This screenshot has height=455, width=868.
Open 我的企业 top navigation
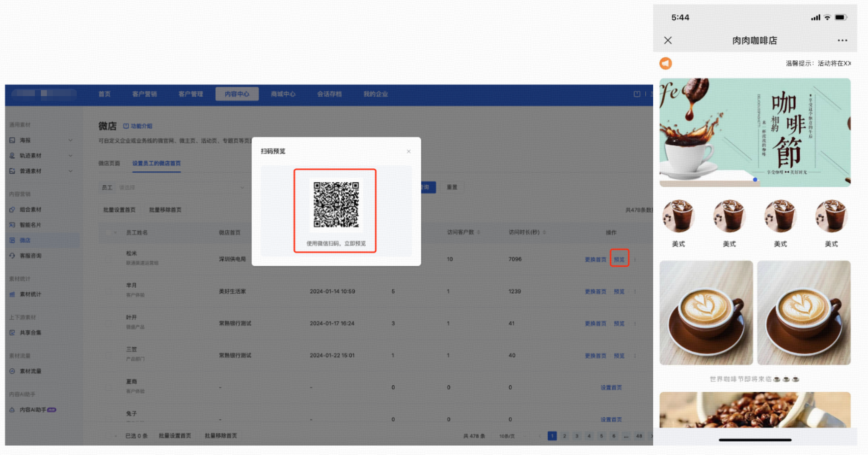pos(376,94)
